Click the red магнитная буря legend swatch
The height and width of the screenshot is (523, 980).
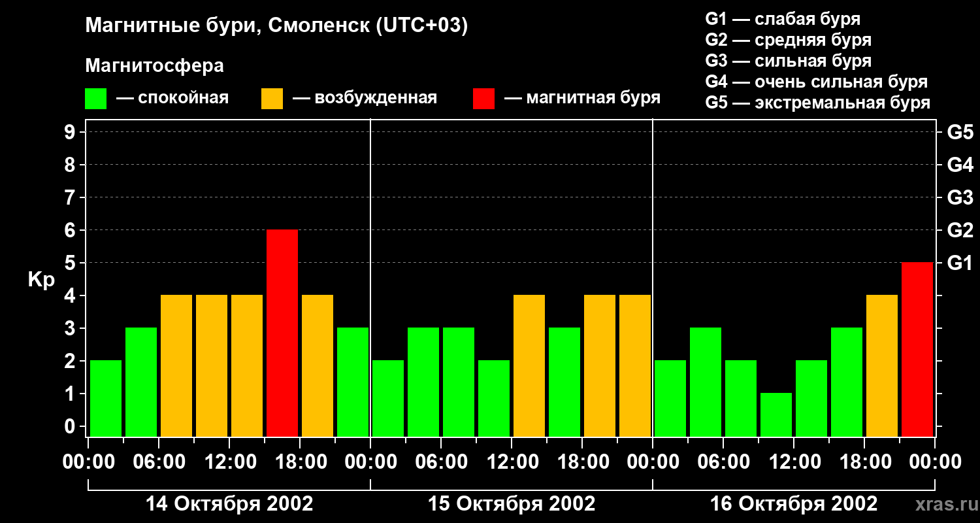[x=483, y=99]
